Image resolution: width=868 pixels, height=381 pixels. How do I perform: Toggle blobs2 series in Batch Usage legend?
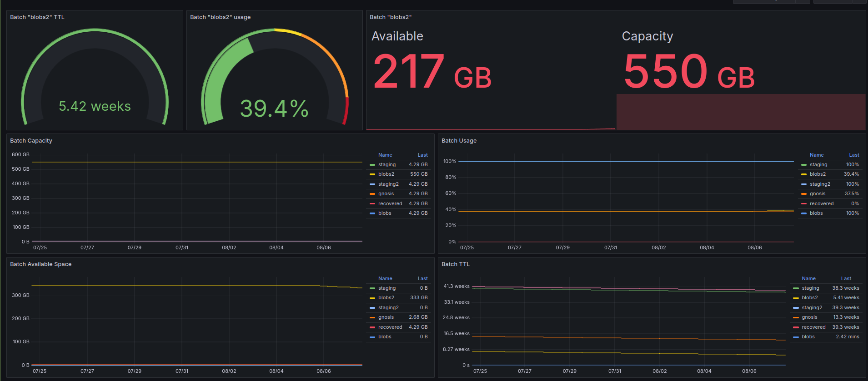818,174
